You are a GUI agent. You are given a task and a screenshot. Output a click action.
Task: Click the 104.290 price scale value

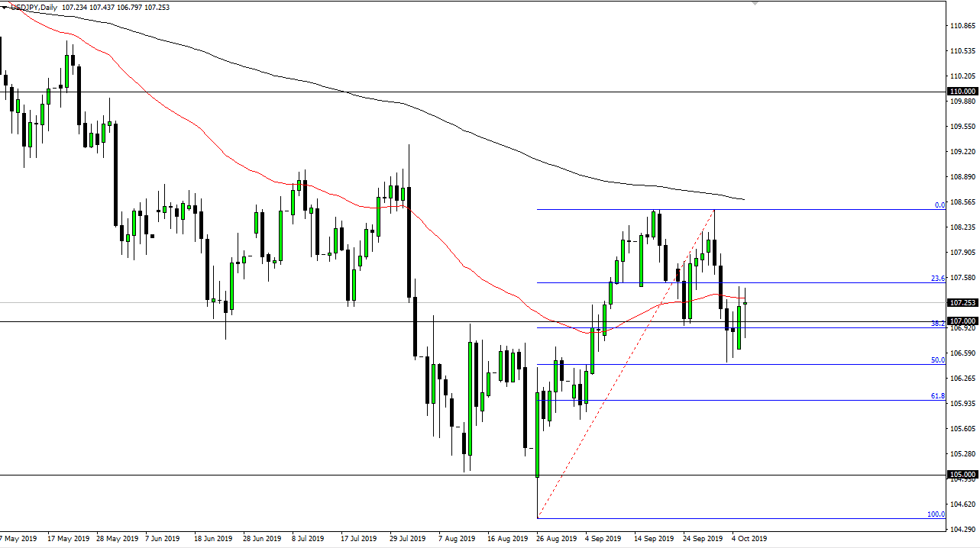point(964,530)
